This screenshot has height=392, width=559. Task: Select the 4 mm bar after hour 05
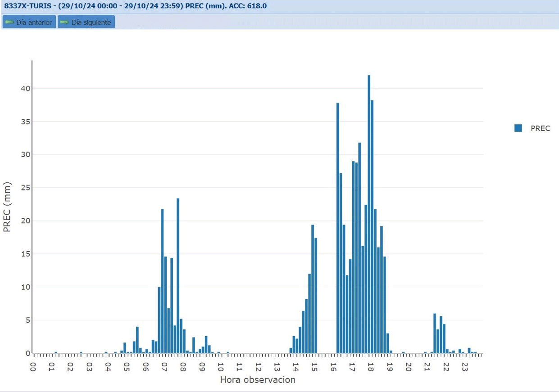[x=137, y=340]
